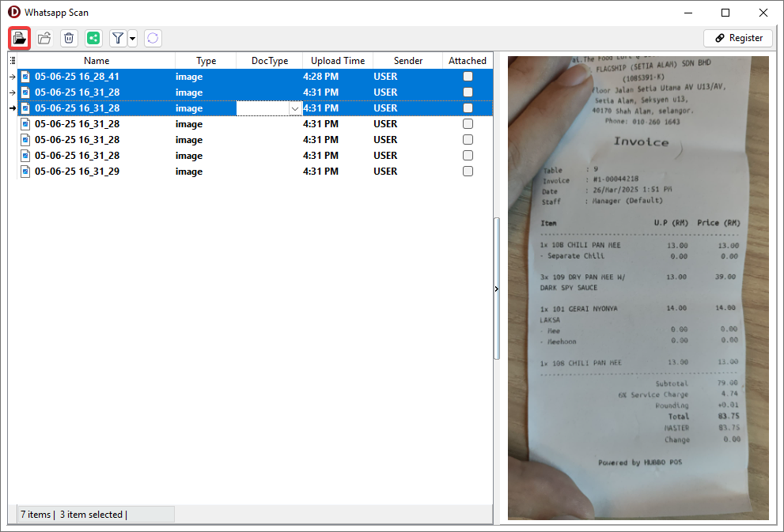The height and width of the screenshot is (532, 784).
Task: Click the receipt invoice preview image
Action: tap(638, 288)
